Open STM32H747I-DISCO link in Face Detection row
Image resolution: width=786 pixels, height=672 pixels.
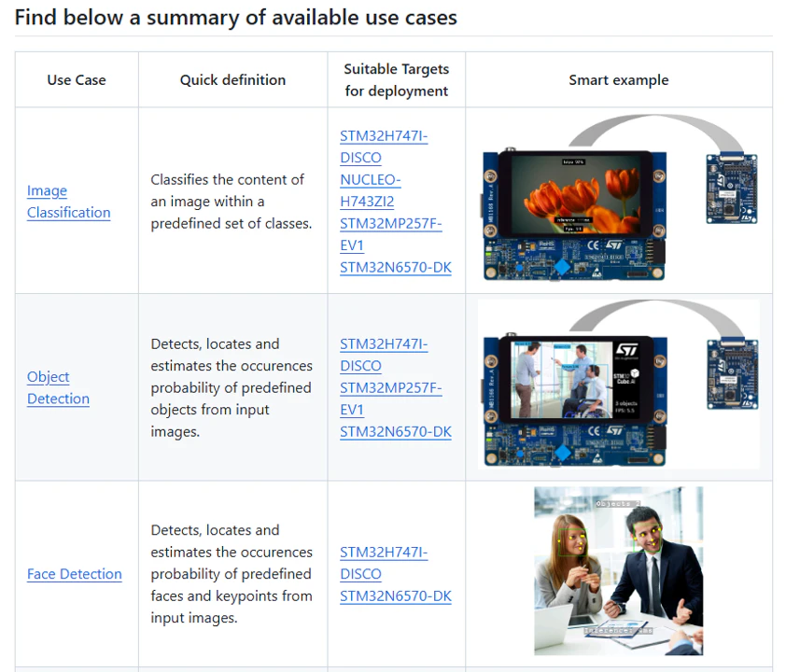click(384, 563)
